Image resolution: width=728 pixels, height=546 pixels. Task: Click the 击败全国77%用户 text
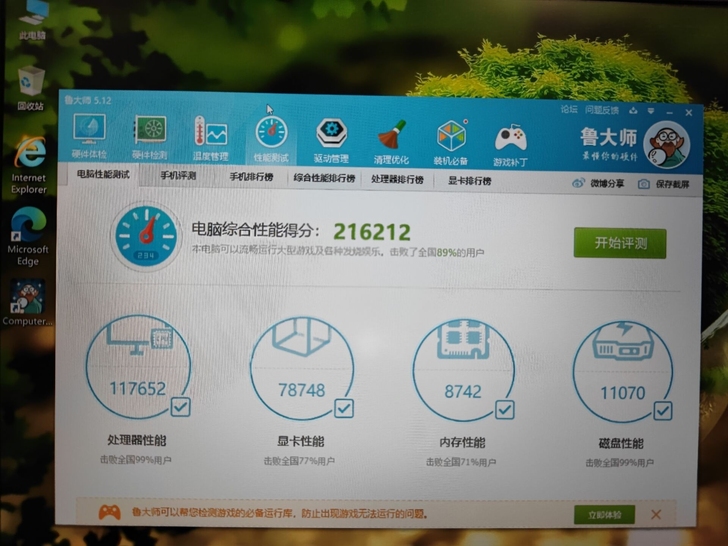tap(299, 461)
